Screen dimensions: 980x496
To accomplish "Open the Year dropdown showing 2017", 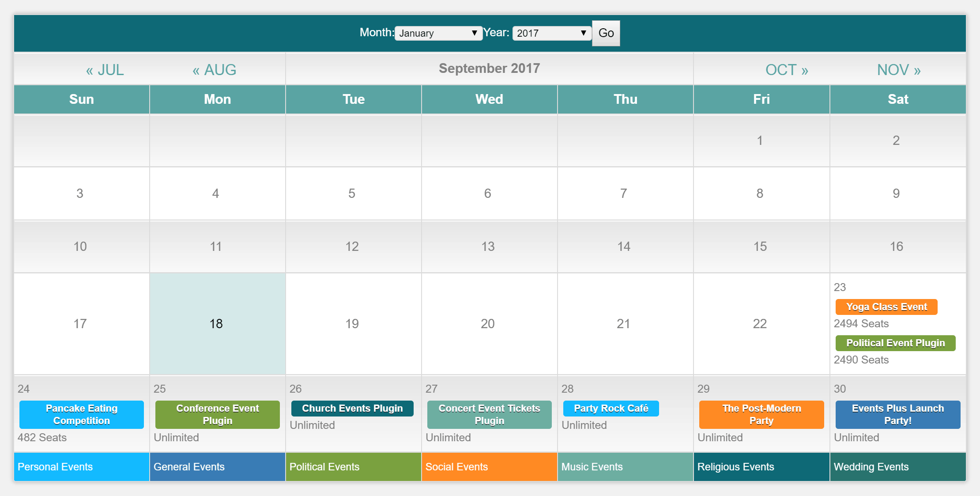I will click(551, 33).
